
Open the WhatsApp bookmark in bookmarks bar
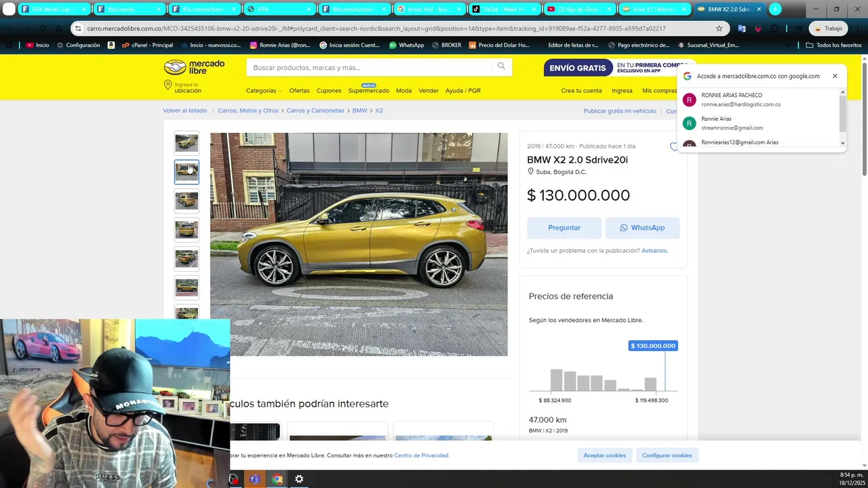(406, 45)
